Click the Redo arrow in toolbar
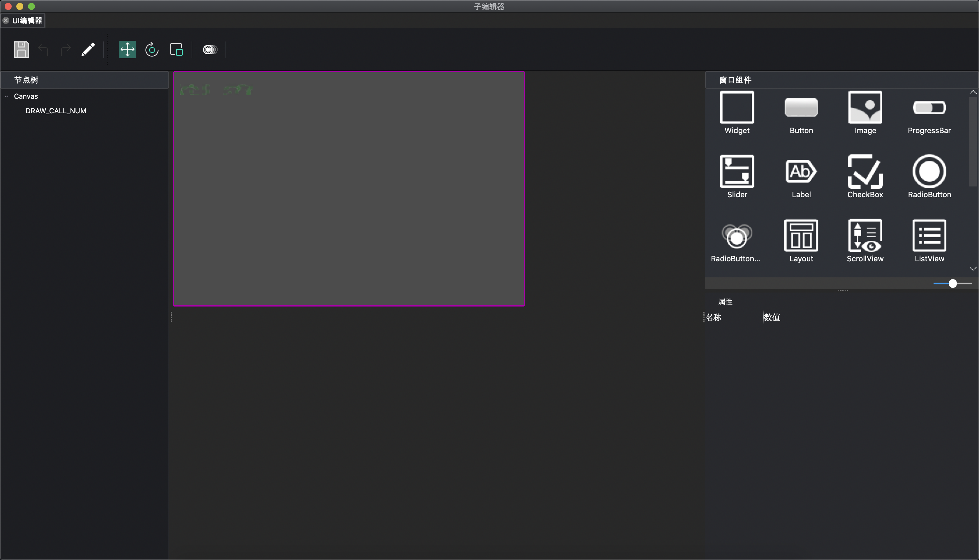Viewport: 979px width, 560px height. pos(66,50)
